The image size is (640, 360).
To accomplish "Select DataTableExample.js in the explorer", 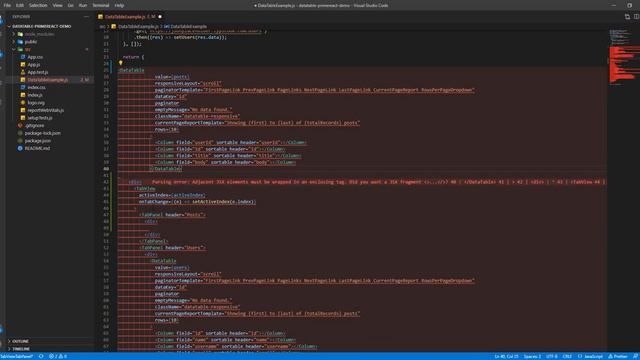I will (47, 80).
